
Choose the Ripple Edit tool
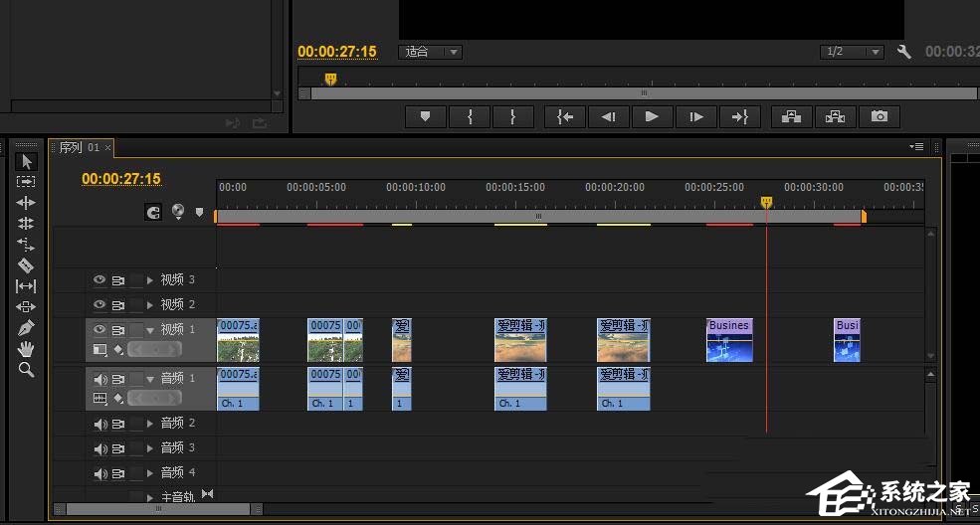click(27, 202)
